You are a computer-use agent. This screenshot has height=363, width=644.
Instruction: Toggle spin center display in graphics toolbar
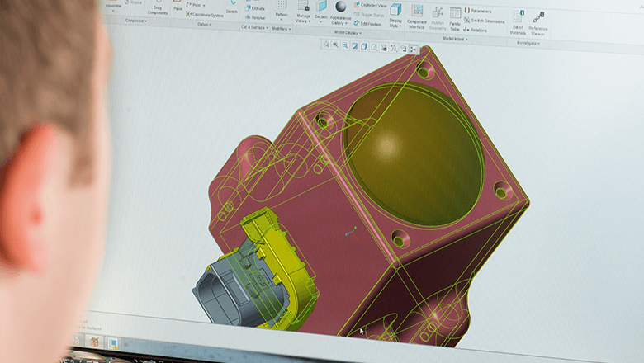(x=413, y=49)
